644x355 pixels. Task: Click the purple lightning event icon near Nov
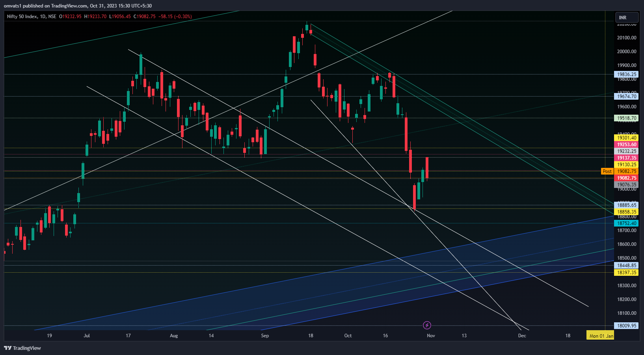[x=427, y=325]
